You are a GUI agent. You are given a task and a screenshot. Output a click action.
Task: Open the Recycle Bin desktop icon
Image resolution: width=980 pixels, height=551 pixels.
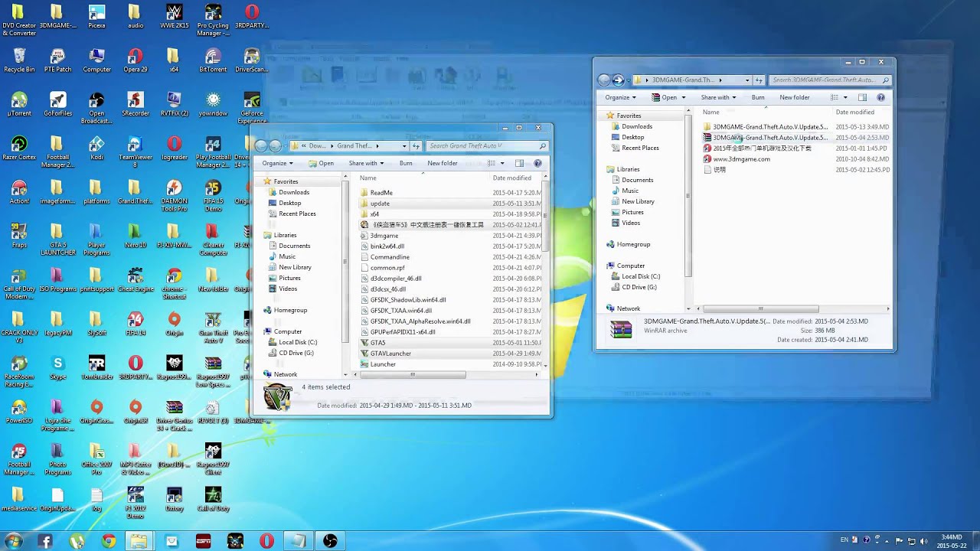pyautogui.click(x=19, y=60)
